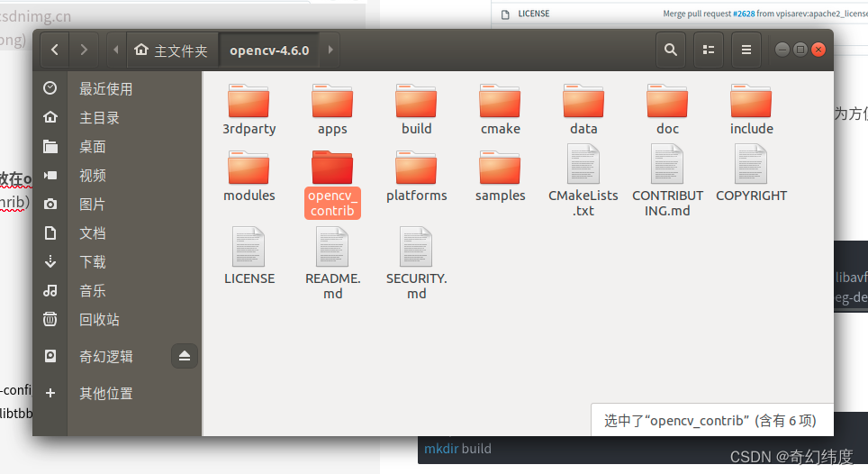Select the samples folder
868x474 pixels.
pos(500,176)
